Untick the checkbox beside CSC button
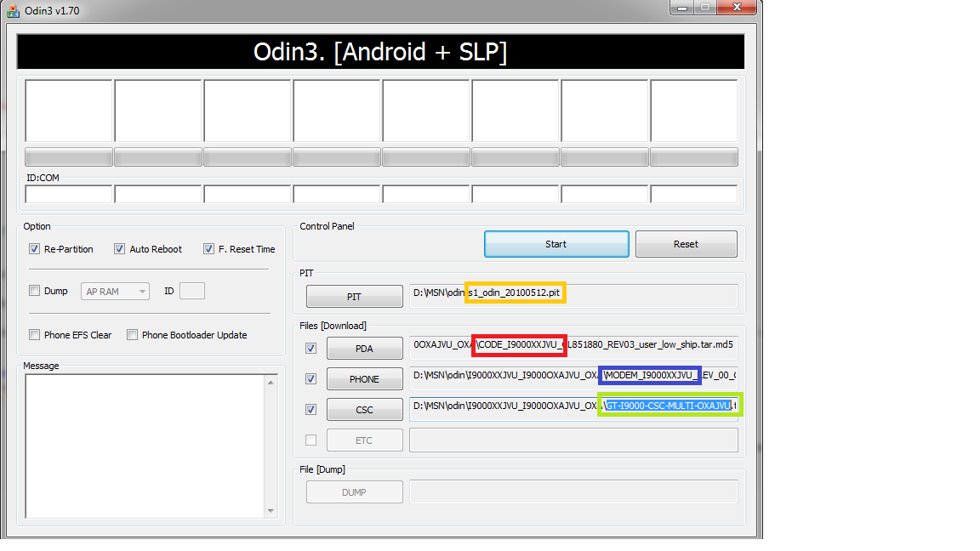 (311, 409)
